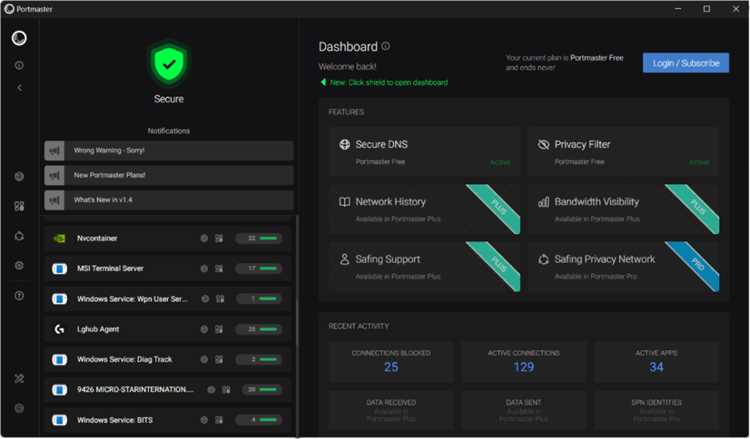Click the Portmaster logo in sidebar
Image resolution: width=750 pixels, height=439 pixels.
(19, 38)
